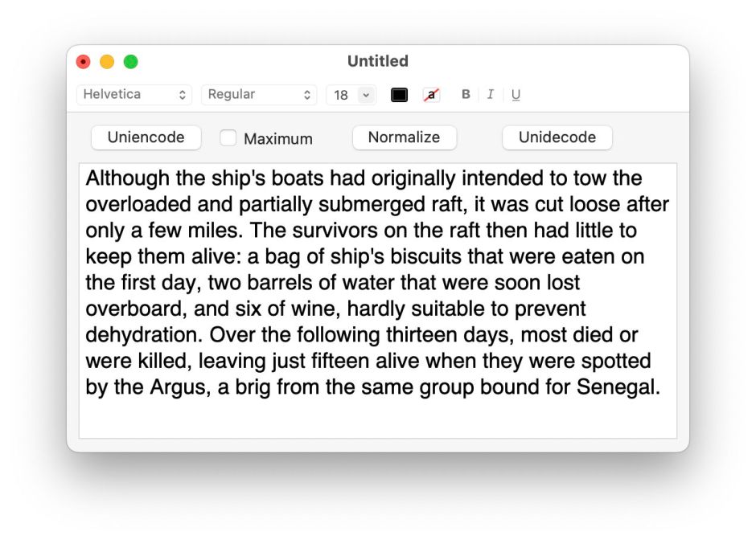This screenshot has width=756, height=540.
Task: Zoom the window with green button
Action: tap(130, 62)
